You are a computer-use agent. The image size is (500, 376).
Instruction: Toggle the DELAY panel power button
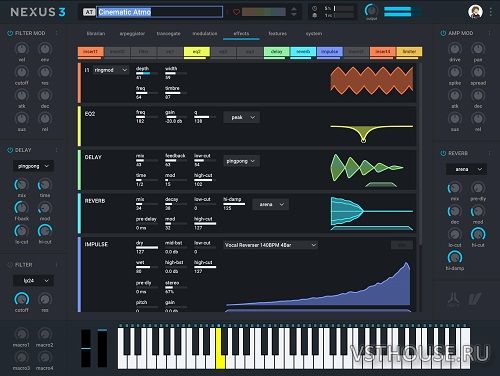10,150
